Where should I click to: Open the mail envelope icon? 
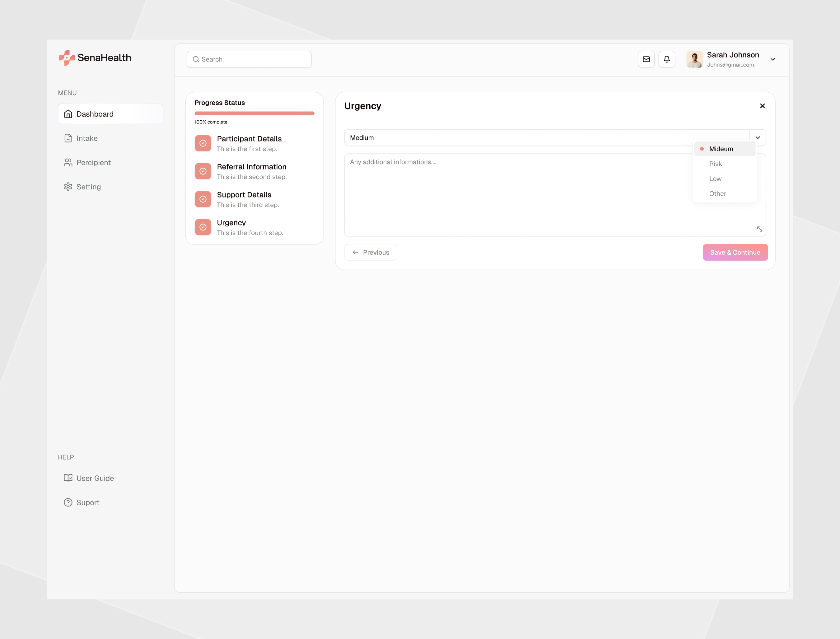pyautogui.click(x=646, y=59)
